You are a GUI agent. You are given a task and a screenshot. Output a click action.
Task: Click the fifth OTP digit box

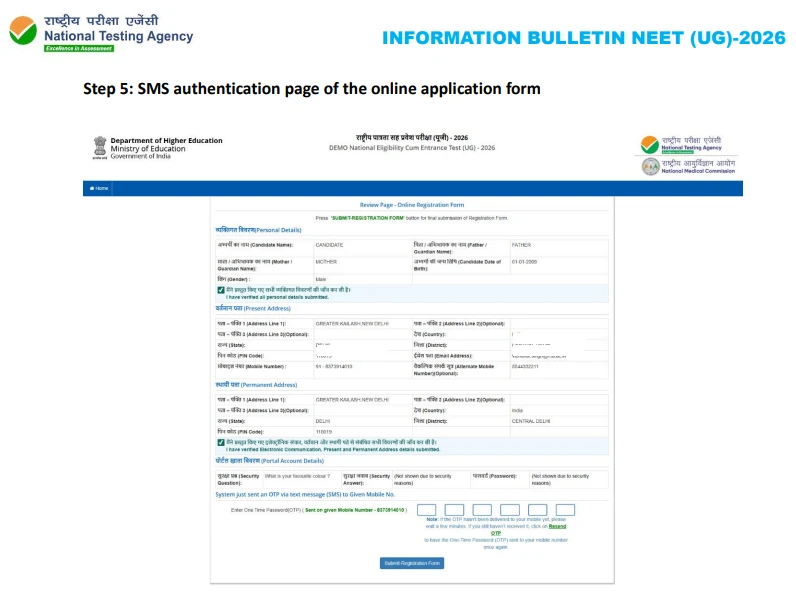coord(538,510)
